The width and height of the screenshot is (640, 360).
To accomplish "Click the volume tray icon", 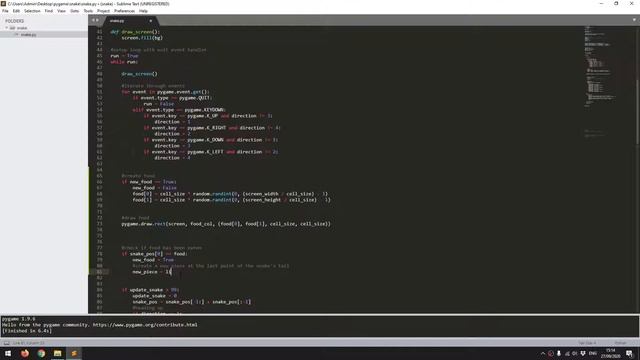I will [x=575, y=353].
